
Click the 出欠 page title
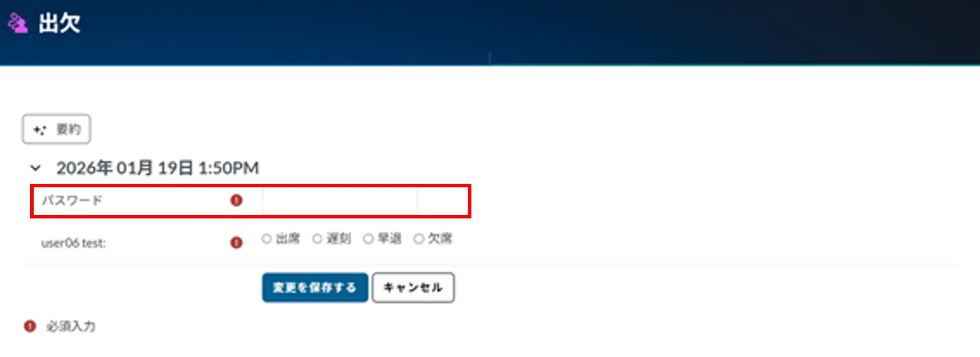coord(59,23)
